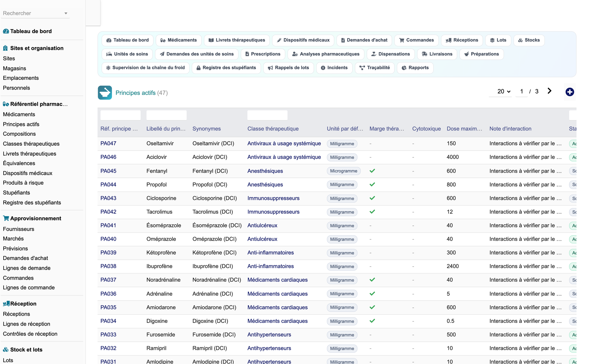589x364 pixels.
Task: Open Stocks shortcut in top bar
Action: click(x=529, y=40)
